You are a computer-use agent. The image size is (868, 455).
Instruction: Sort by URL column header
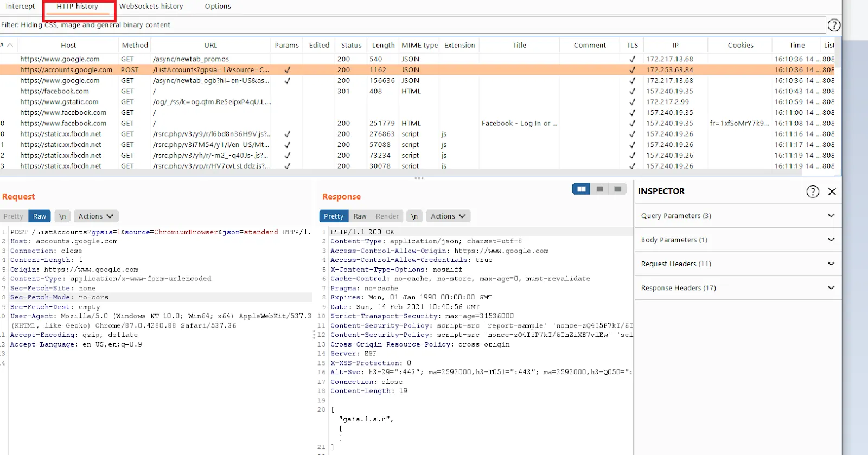211,45
